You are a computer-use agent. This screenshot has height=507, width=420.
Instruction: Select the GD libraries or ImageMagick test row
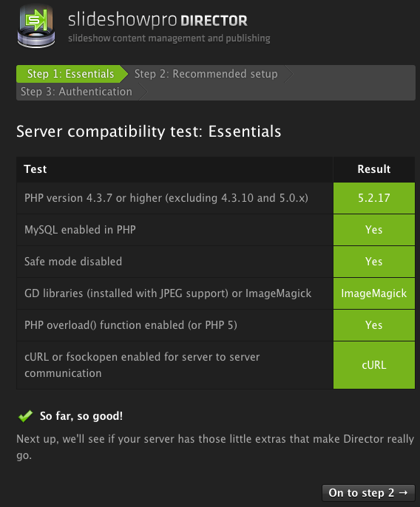[x=215, y=293]
